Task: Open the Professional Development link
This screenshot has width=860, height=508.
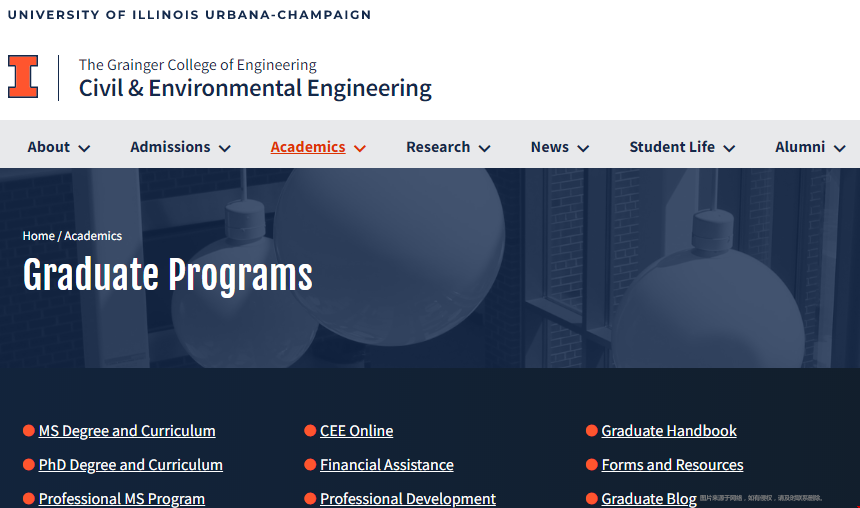Action: (x=408, y=499)
